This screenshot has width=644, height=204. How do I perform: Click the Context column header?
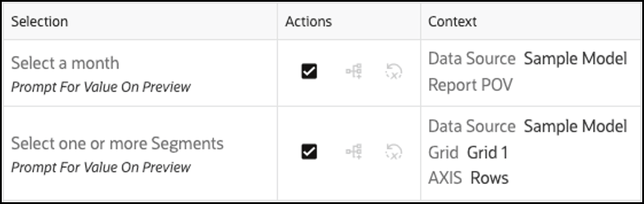(453, 21)
